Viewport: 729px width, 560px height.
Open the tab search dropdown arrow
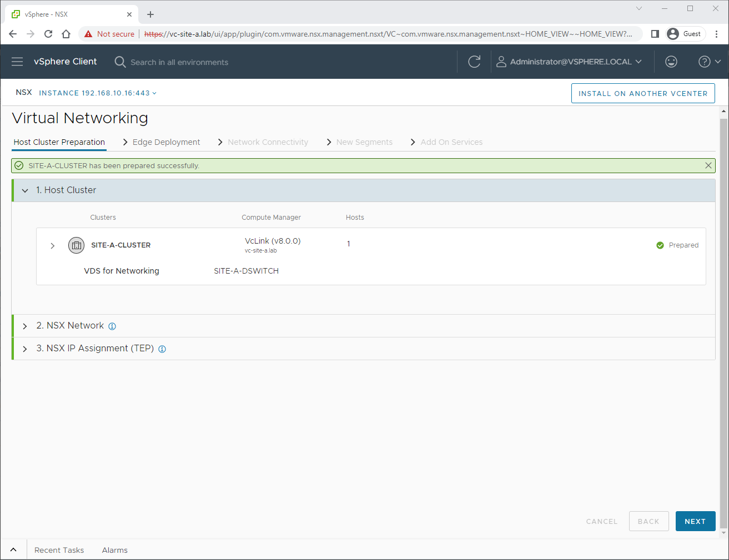(x=639, y=8)
